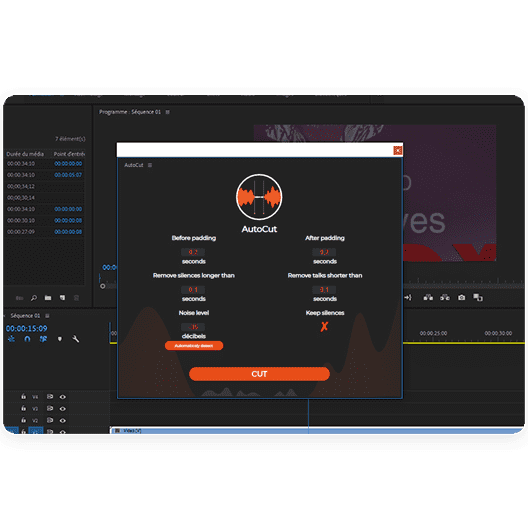Hide track V4 with its eye icon
The image size is (528, 528).
[63, 397]
